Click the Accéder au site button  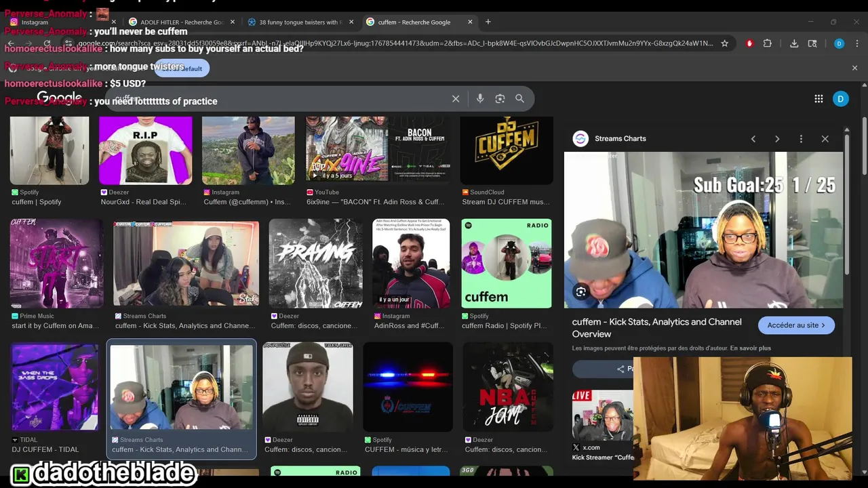(796, 325)
